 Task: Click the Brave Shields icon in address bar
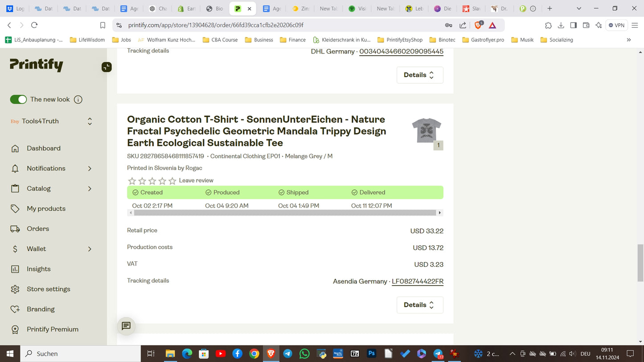[x=478, y=25]
